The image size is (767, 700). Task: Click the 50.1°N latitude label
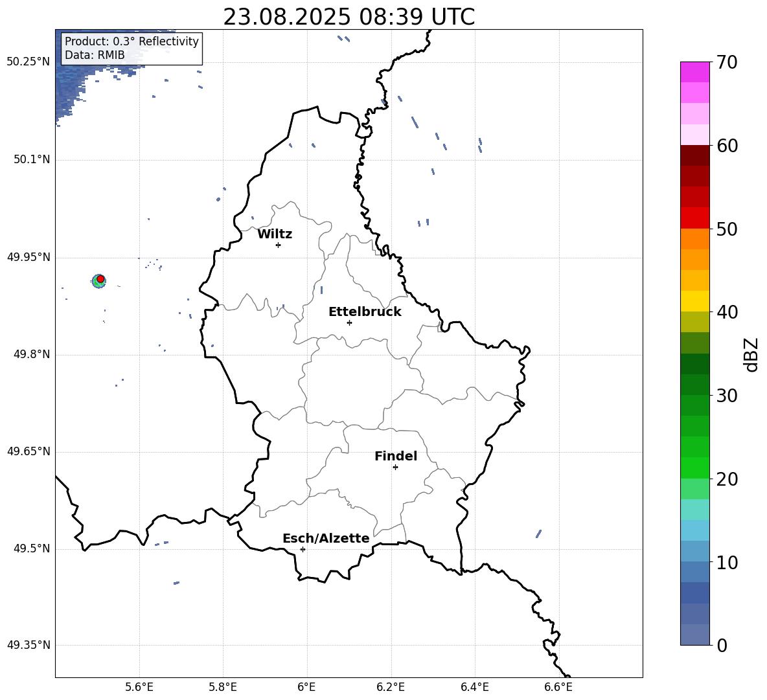coord(31,159)
